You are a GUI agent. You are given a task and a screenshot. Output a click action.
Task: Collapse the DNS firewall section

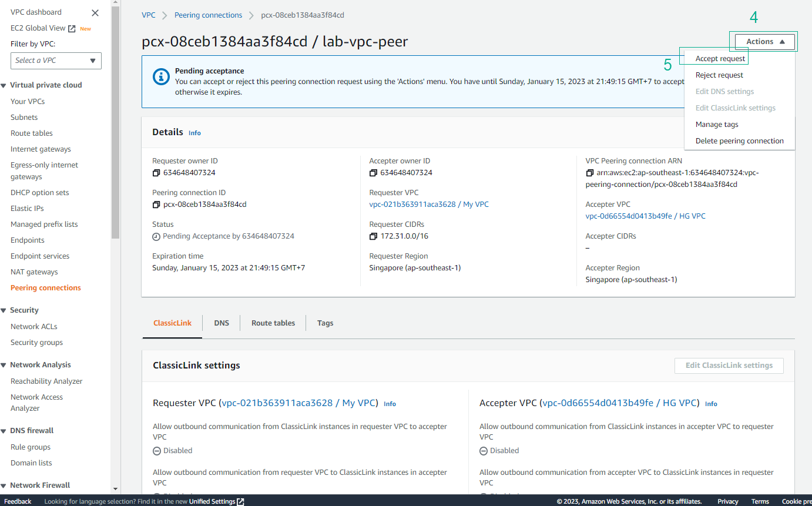[4, 431]
